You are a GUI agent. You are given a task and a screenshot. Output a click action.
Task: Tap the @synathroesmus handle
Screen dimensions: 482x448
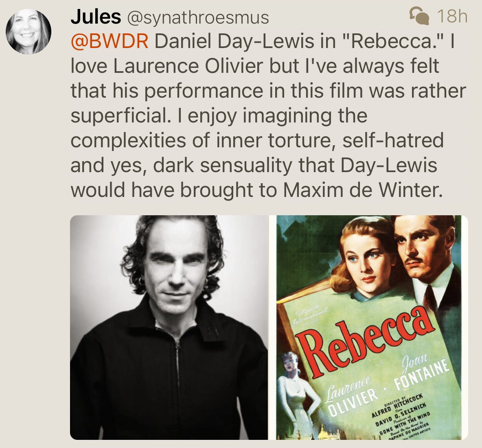click(x=198, y=17)
